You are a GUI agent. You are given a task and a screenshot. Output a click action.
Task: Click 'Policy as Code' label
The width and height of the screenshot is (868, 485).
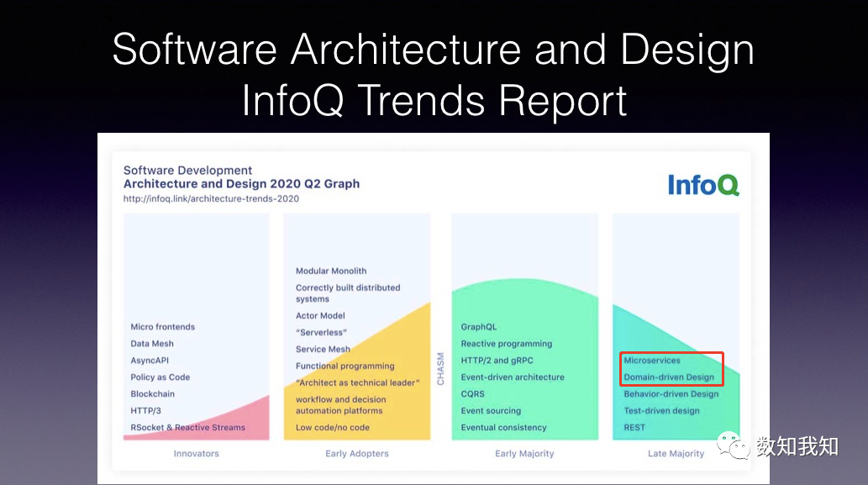(x=160, y=377)
